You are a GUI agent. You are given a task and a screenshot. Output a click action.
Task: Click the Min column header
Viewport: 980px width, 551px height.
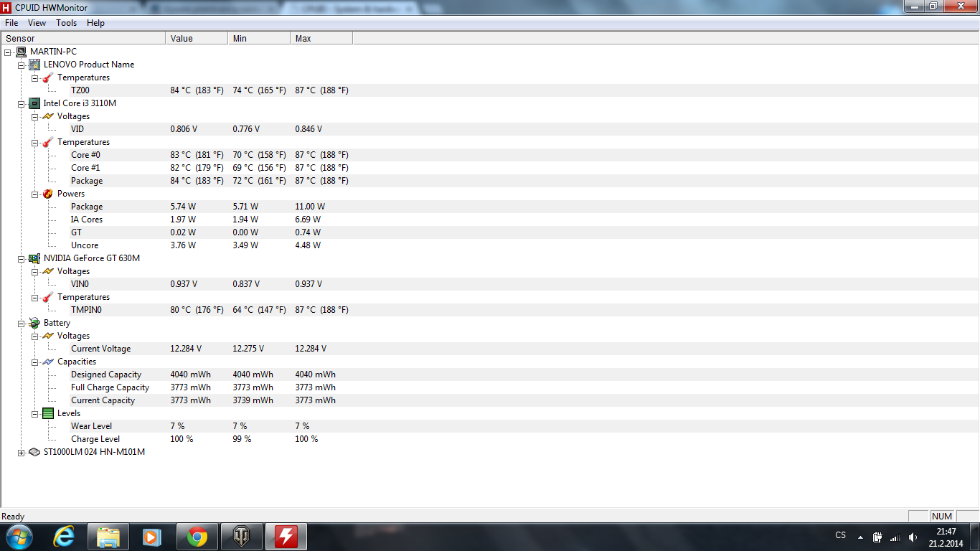click(259, 39)
